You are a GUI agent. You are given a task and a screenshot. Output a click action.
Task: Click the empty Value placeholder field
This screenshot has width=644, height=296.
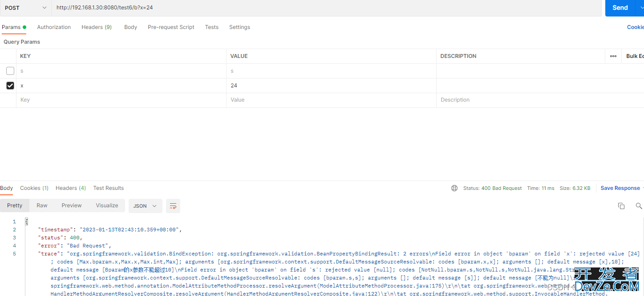click(331, 100)
